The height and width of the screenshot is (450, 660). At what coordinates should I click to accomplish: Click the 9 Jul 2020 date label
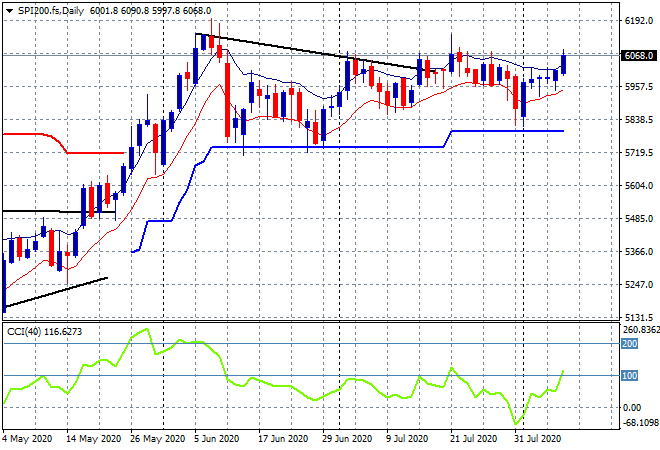[x=407, y=439]
